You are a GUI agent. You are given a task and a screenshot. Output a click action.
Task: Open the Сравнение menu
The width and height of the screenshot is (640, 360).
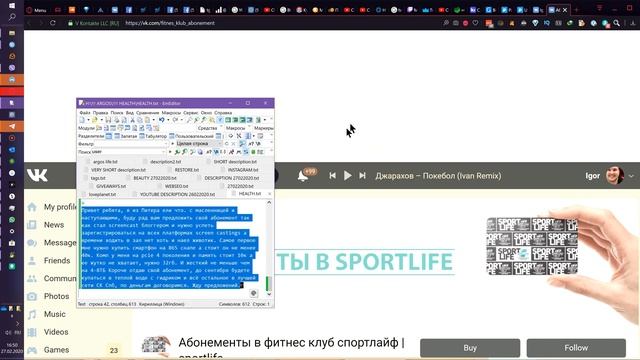point(148,113)
